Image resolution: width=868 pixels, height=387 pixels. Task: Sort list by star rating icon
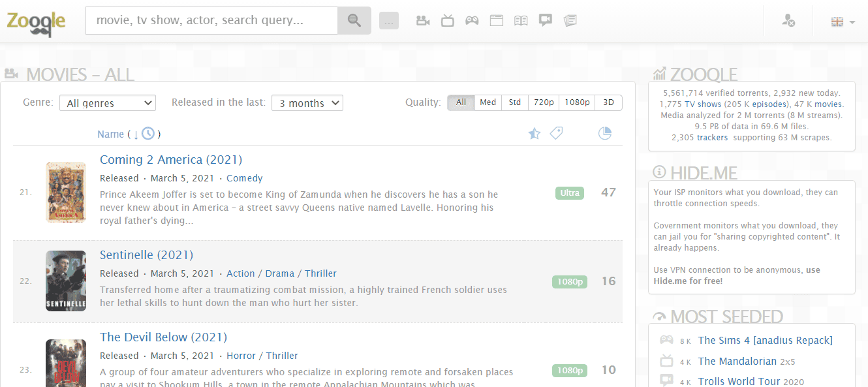[x=534, y=134]
